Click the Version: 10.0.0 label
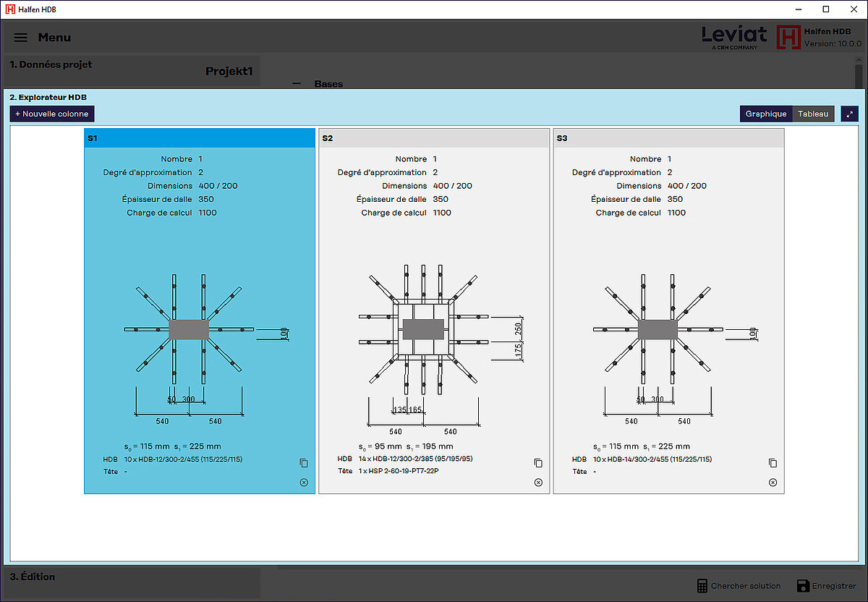868x602 pixels. (x=833, y=44)
